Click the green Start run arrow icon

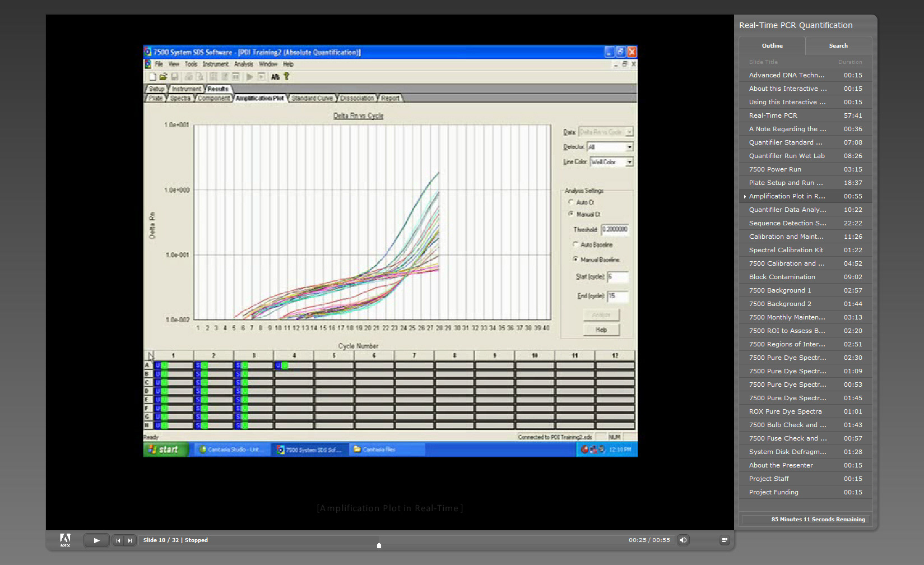click(x=249, y=77)
